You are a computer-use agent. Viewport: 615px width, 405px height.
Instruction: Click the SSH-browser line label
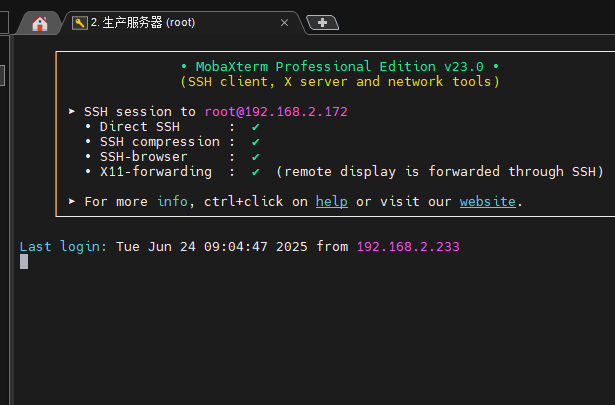(144, 156)
